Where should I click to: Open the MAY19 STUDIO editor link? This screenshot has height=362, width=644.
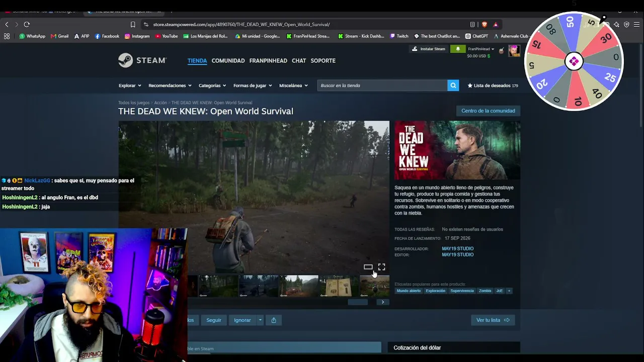457,255
